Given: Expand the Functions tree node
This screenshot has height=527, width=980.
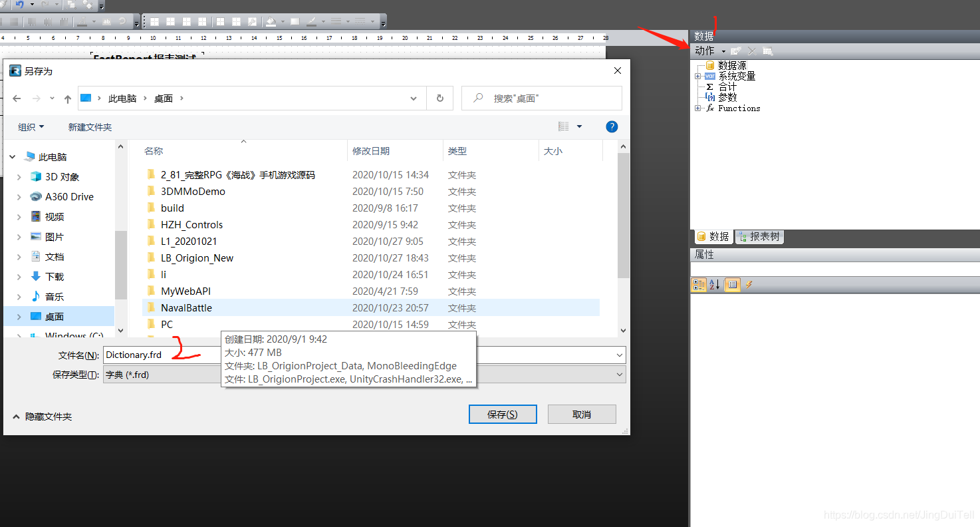Looking at the screenshot, I should click(x=697, y=108).
